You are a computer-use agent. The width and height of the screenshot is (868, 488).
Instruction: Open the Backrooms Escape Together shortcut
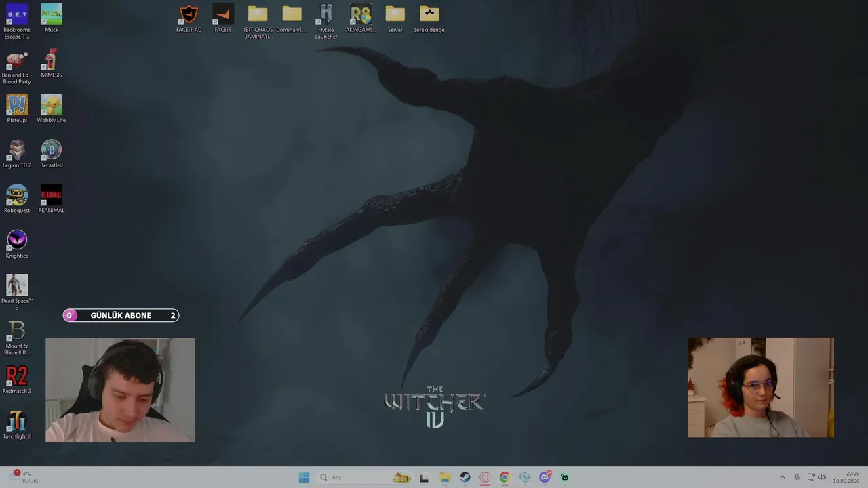17,21
